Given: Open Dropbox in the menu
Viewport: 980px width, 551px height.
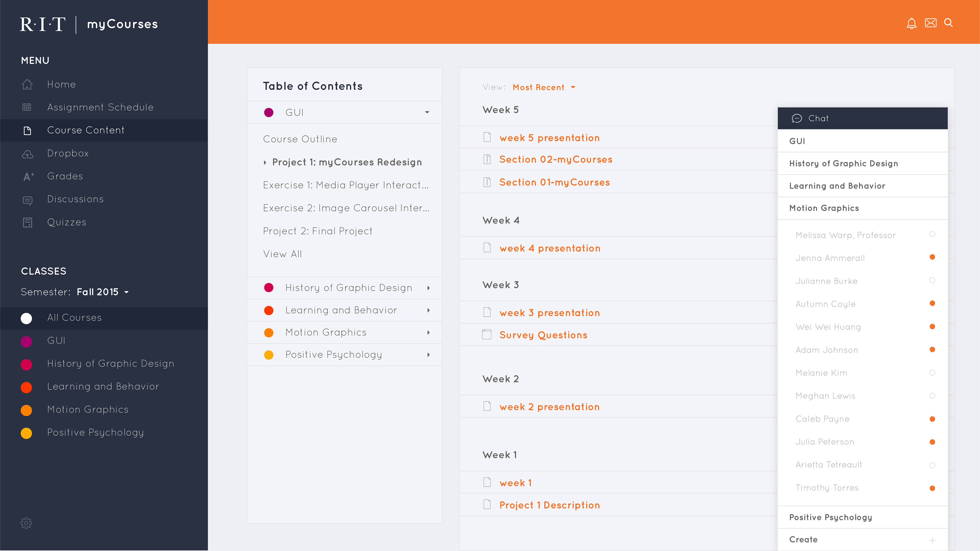Looking at the screenshot, I should 68,153.
